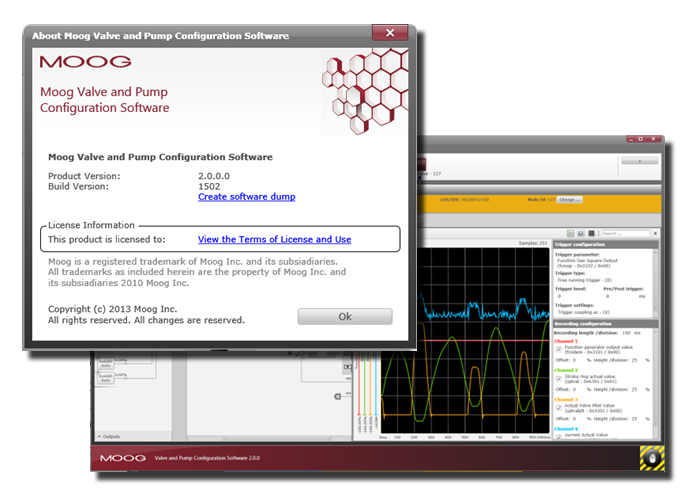Click the Ok button
This screenshot has width=700, height=500.
click(345, 316)
